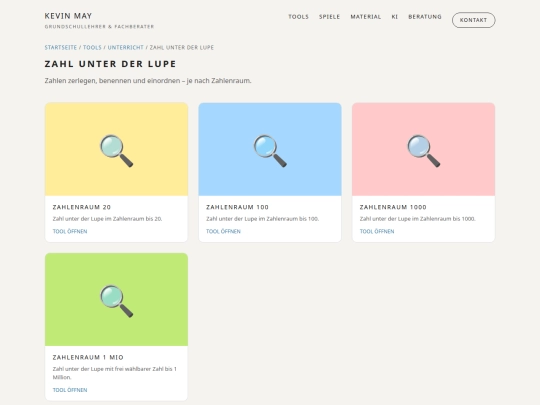
Task: Click the 'Zahl unter der Lupe' page heading
Action: (110, 64)
